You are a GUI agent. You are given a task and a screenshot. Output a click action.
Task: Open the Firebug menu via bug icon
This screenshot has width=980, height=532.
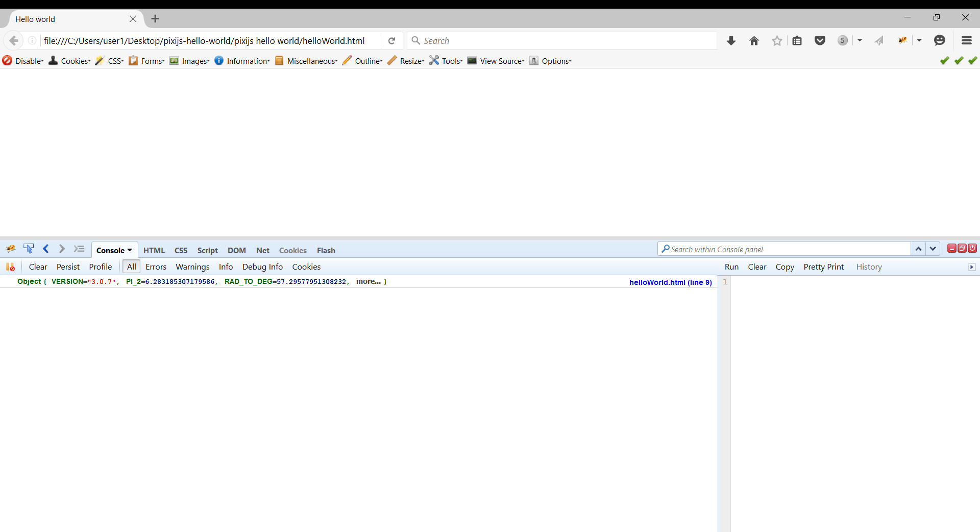tap(10, 249)
